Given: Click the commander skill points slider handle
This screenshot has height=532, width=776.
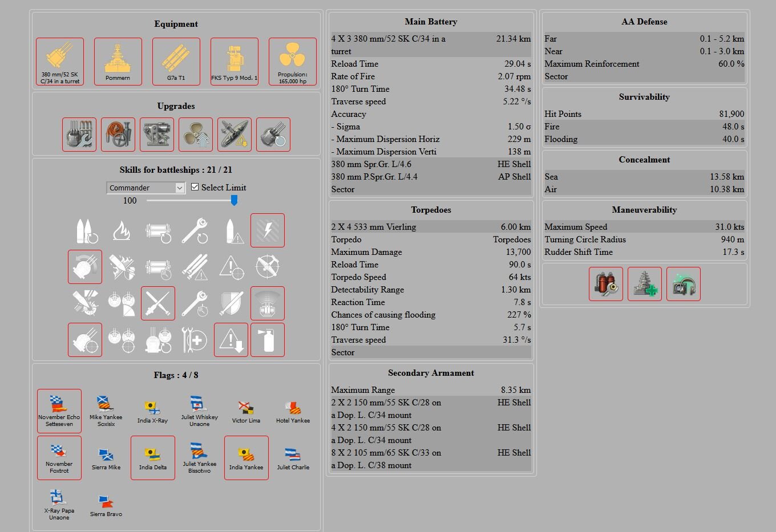Looking at the screenshot, I should (x=234, y=200).
